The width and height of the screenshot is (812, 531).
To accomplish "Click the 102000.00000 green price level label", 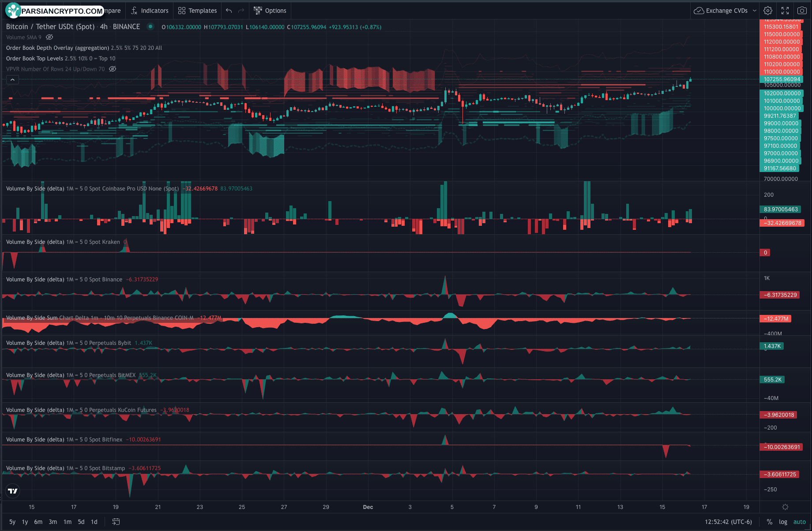I will click(782, 93).
